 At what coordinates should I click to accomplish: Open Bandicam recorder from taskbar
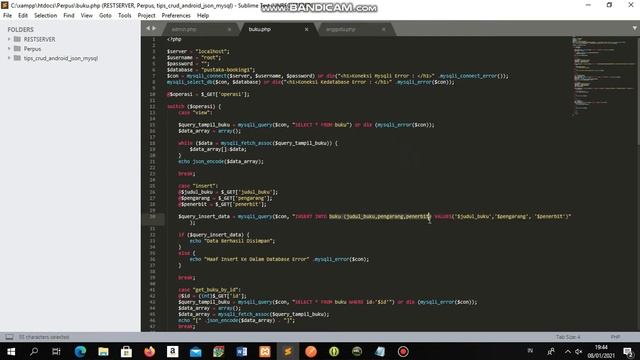(403, 351)
